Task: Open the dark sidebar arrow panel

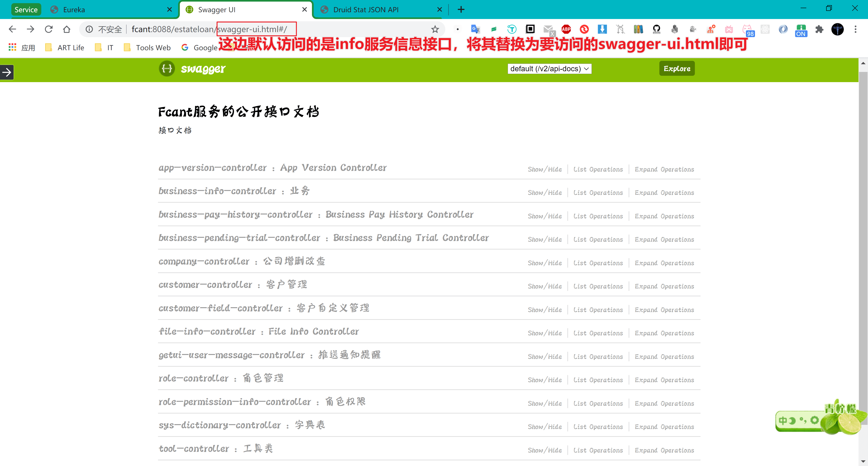Action: [7, 72]
